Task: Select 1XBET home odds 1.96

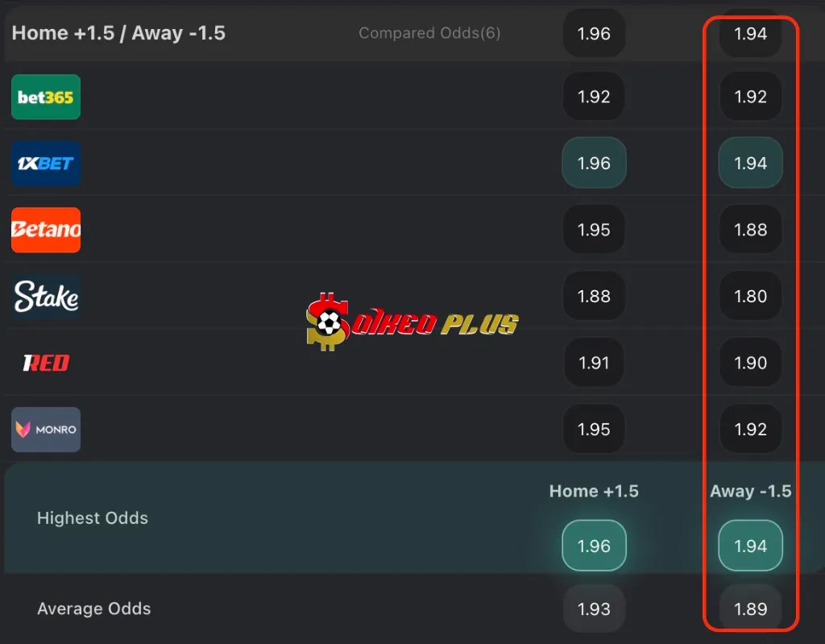Action: [594, 163]
